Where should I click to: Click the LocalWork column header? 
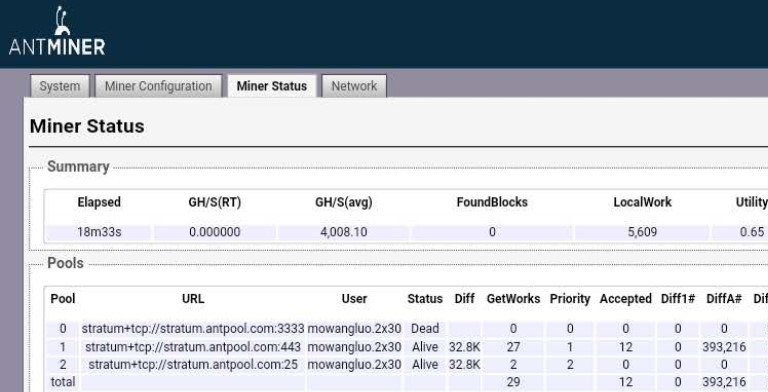[x=642, y=202]
